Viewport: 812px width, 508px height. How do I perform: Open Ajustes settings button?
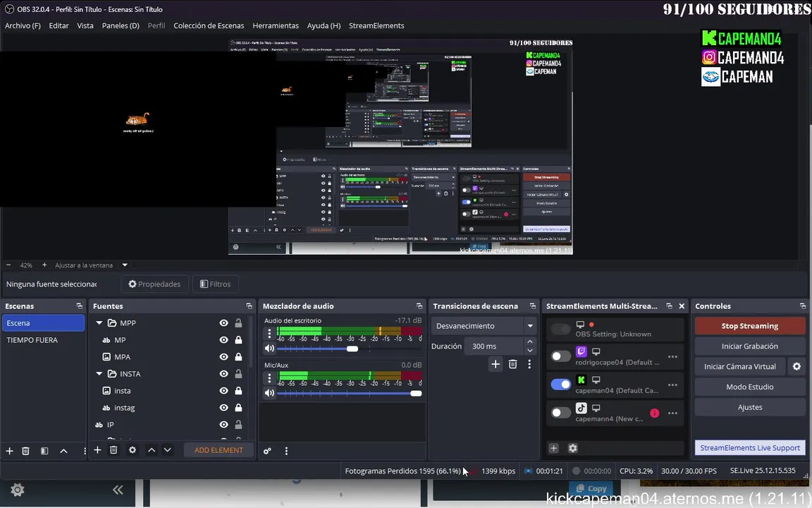point(750,407)
